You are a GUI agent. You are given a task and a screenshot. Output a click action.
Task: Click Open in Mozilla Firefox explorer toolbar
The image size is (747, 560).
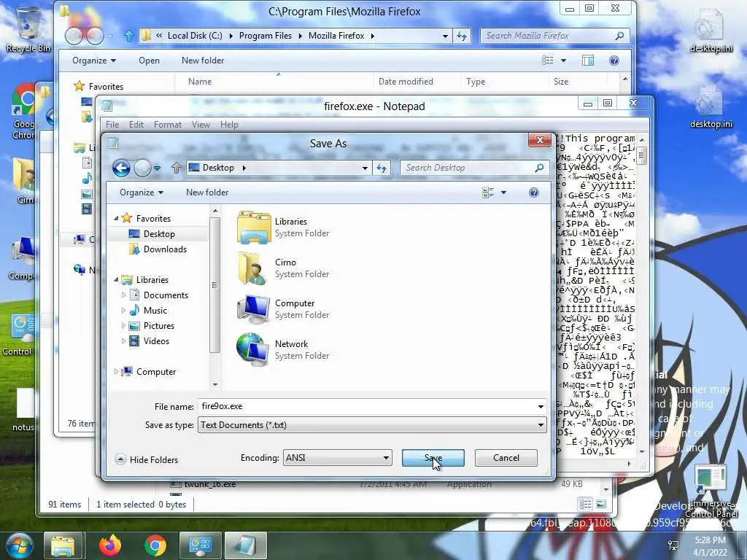point(149,61)
